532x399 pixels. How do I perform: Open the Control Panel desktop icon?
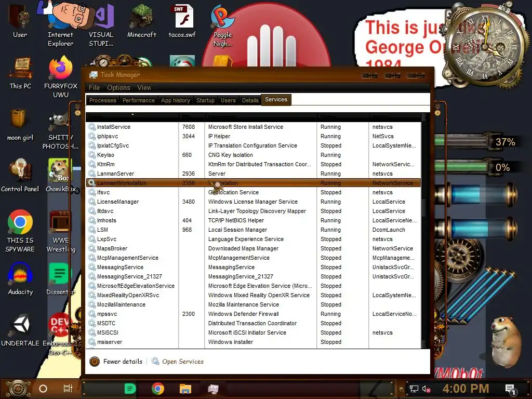point(20,176)
